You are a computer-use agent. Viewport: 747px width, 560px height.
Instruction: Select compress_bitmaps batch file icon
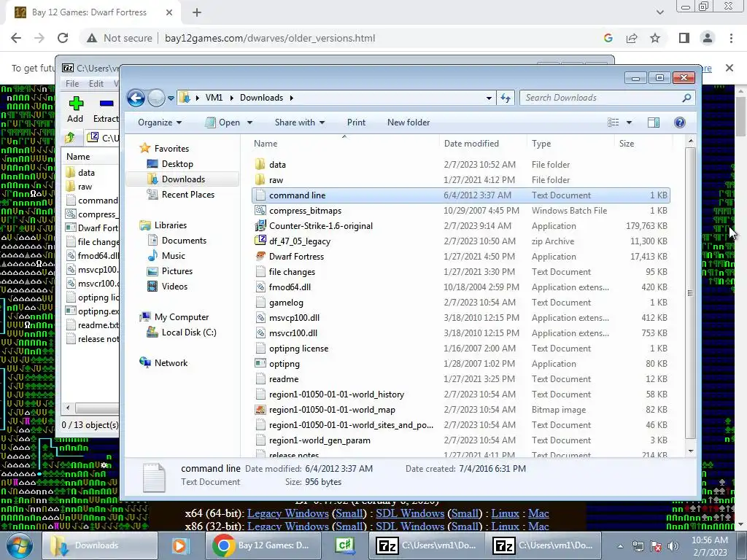tap(260, 210)
